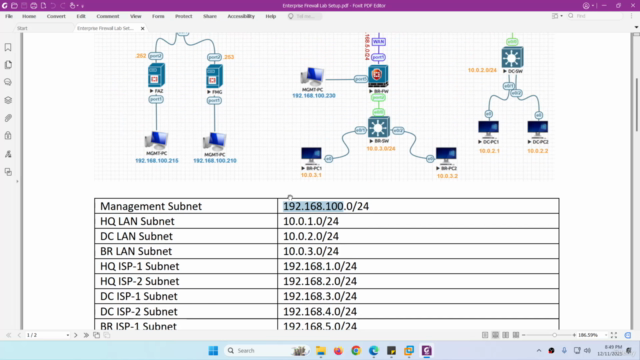640x360 pixels.
Task: Open the Bookmarks panel in left sidebar
Action: tap(8, 47)
